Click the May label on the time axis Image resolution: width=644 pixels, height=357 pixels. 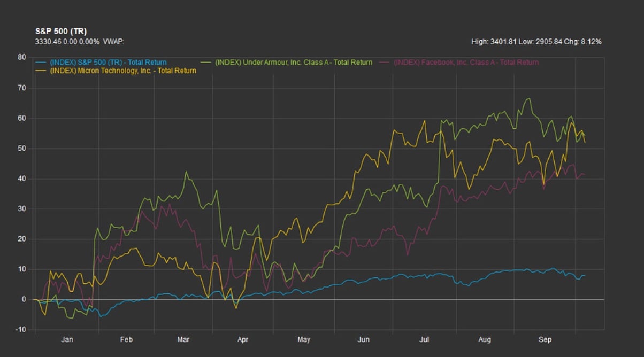click(304, 339)
